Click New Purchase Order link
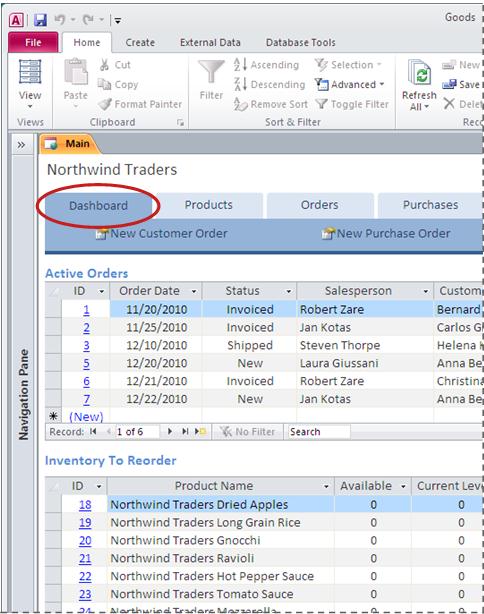The height and width of the screenshot is (614, 484). [386, 234]
